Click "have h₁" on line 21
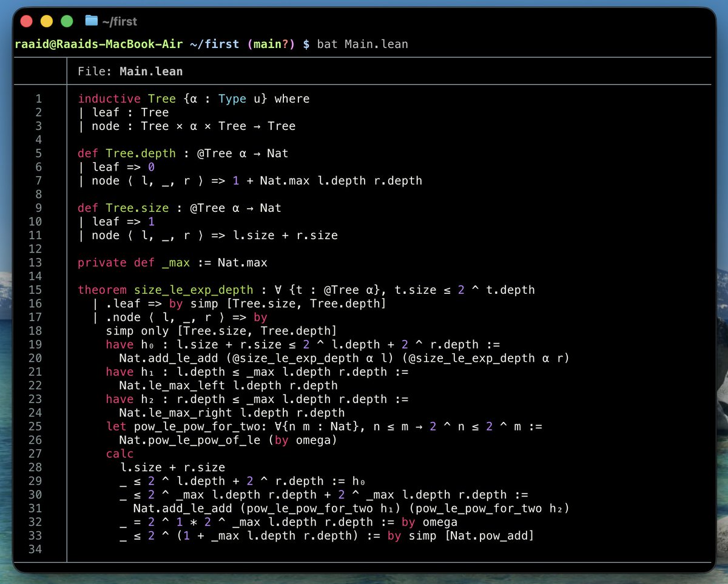This screenshot has width=728, height=584. [x=130, y=372]
